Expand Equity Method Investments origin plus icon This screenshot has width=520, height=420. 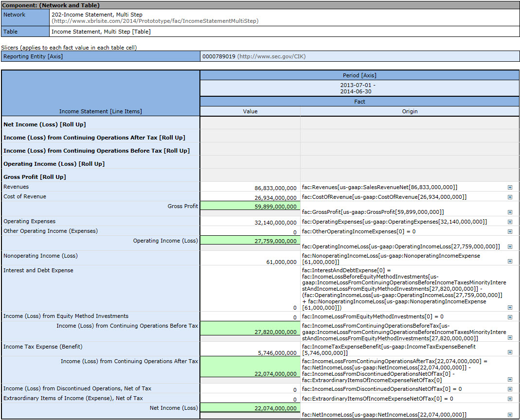coord(510,317)
